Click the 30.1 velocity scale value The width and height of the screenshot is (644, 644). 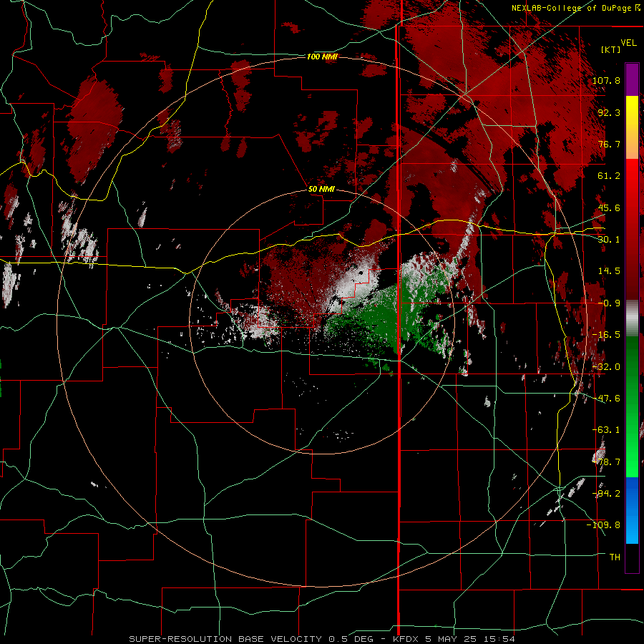(x=609, y=240)
